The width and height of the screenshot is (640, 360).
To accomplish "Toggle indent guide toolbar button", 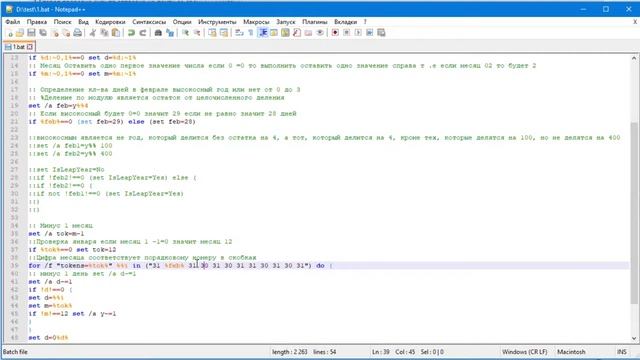I will pos(263,33).
